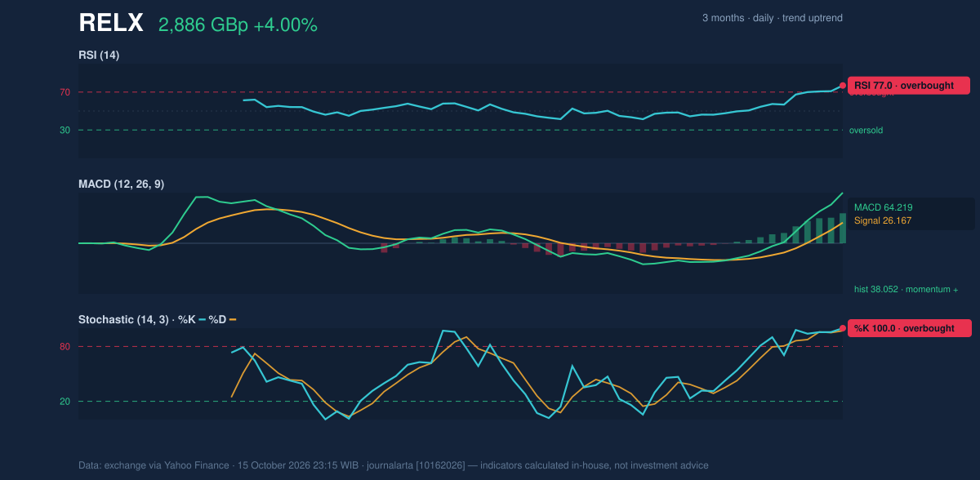The image size is (980, 480).
Task: Click the Stochastic axis label 80
Action: [65, 347]
